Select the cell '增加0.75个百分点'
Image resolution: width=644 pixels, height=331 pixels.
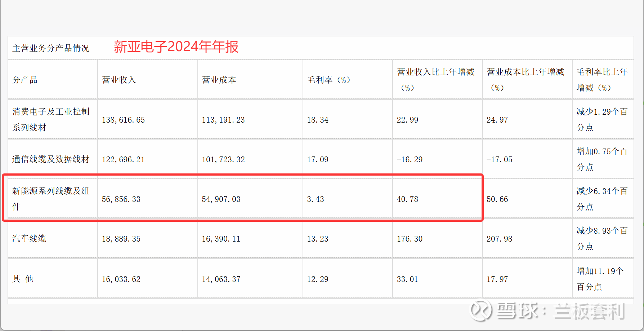click(602, 159)
